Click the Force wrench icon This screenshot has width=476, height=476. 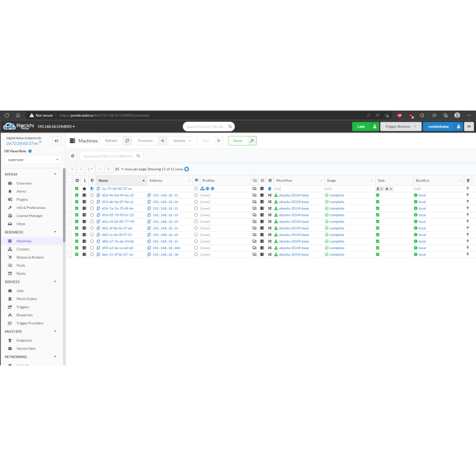click(251, 141)
